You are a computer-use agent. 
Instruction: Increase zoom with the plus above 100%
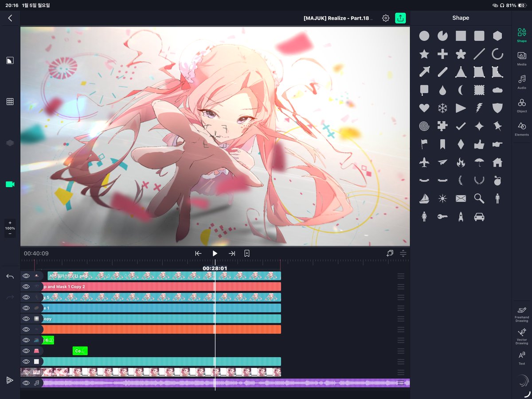10,223
